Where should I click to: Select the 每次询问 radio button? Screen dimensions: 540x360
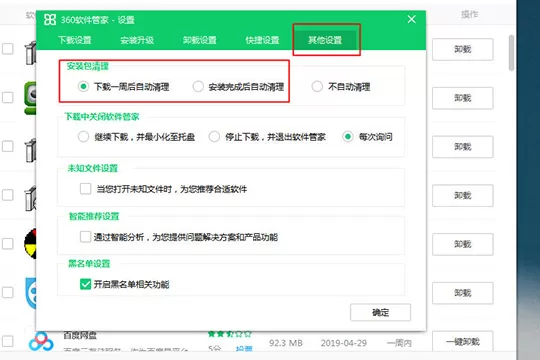348,137
